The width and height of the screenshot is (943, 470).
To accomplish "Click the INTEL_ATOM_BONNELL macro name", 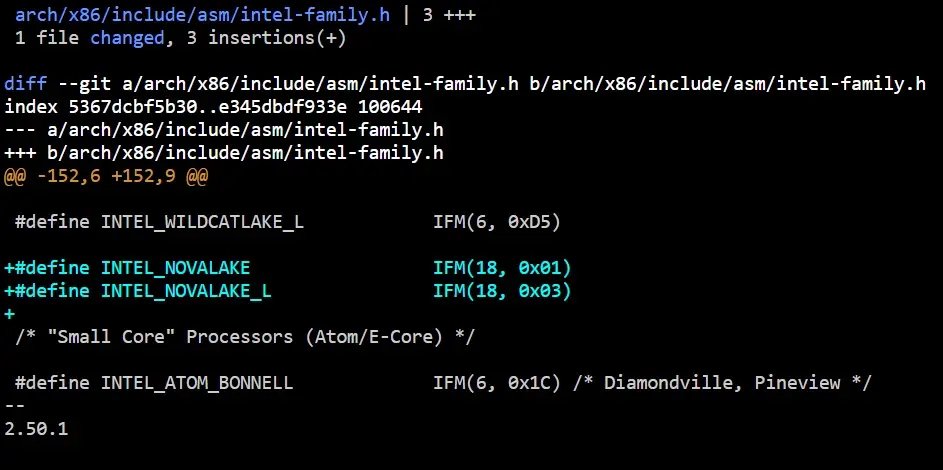I will pyautogui.click(x=196, y=383).
